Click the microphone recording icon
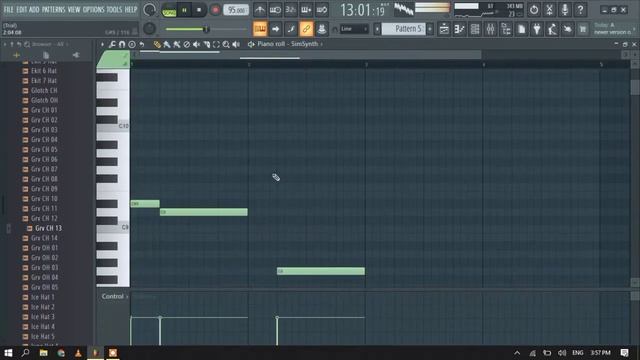The image size is (640, 360). click(564, 9)
